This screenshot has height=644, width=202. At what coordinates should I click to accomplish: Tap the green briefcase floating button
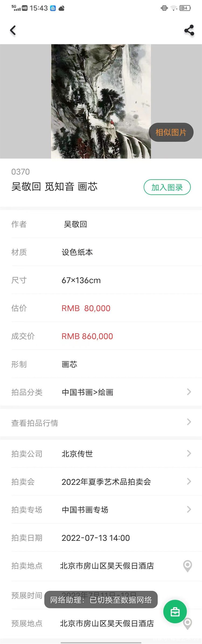tap(175, 611)
